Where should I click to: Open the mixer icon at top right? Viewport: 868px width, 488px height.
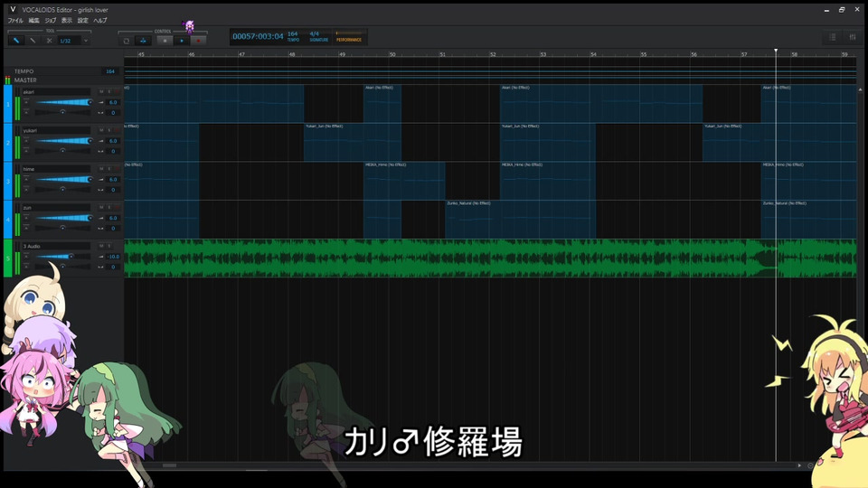853,37
